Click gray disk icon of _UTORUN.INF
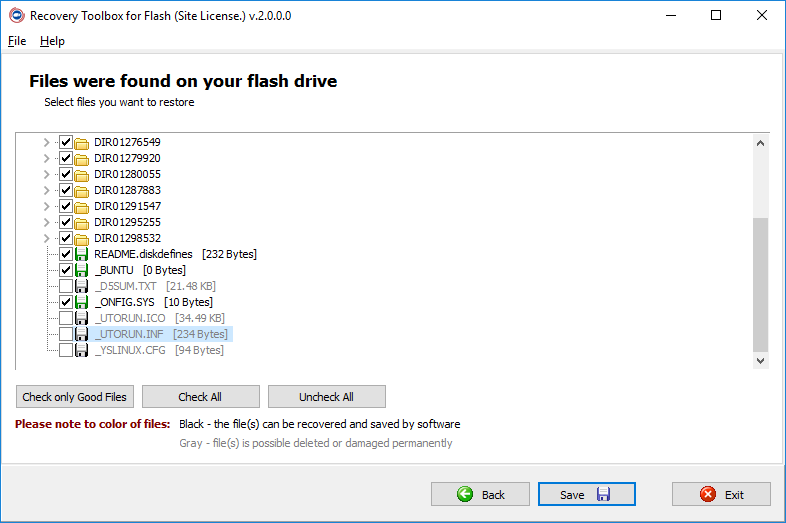Image resolution: width=786 pixels, height=523 pixels. [82, 334]
